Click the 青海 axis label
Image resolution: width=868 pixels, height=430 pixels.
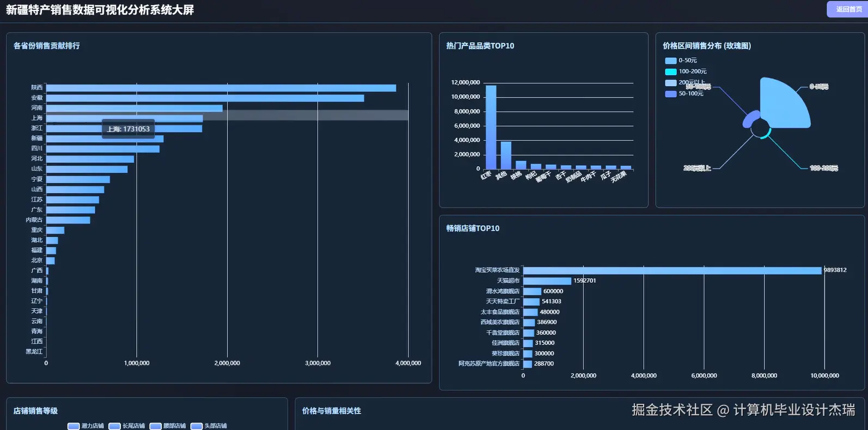pyautogui.click(x=36, y=331)
